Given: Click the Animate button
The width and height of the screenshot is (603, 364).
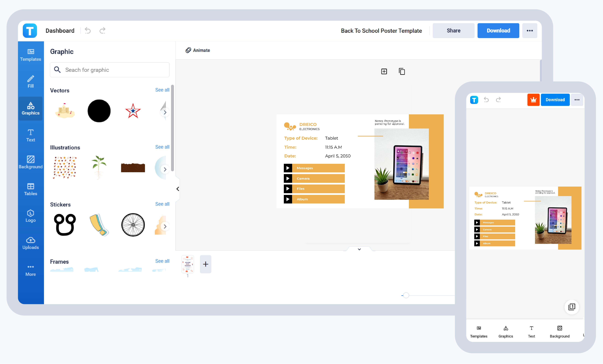Looking at the screenshot, I should point(198,50).
